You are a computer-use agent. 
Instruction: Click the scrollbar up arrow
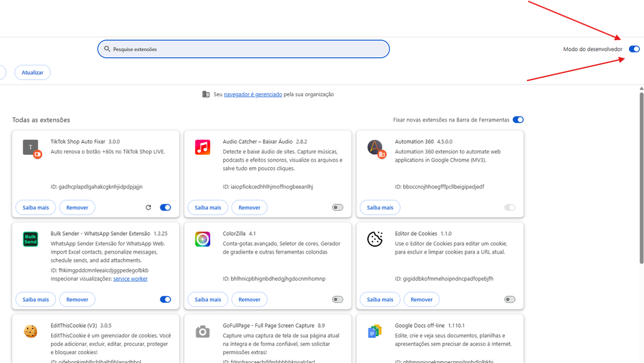click(641, 88)
